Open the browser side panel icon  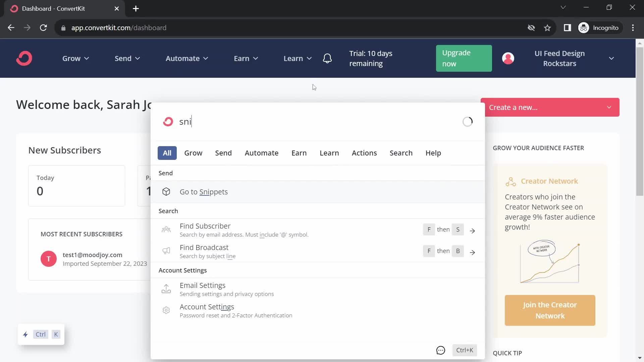(x=567, y=28)
